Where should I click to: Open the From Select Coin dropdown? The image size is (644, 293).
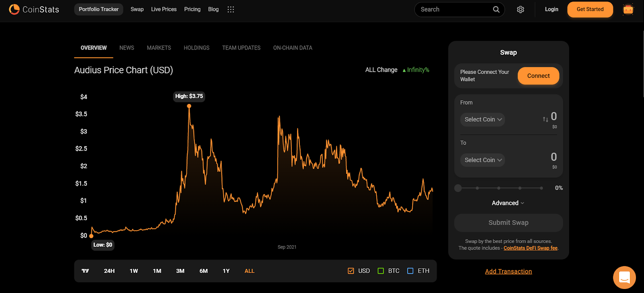point(483,120)
